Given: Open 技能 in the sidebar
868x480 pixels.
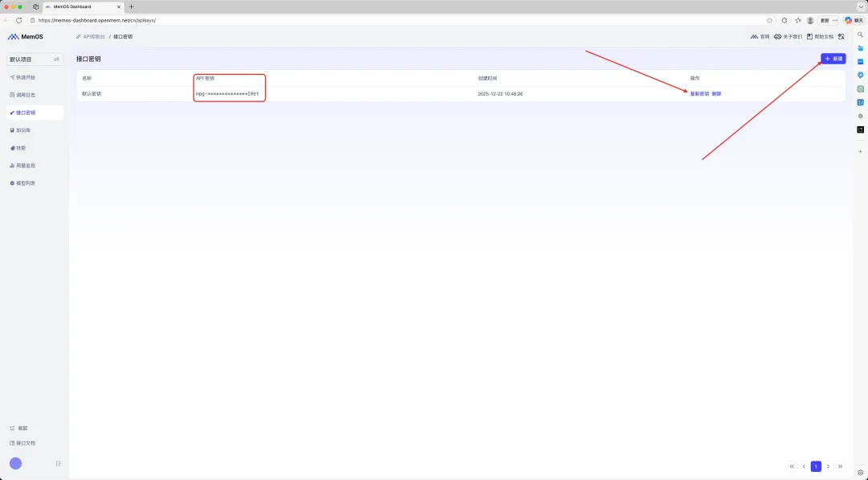Looking at the screenshot, I should point(18,148).
